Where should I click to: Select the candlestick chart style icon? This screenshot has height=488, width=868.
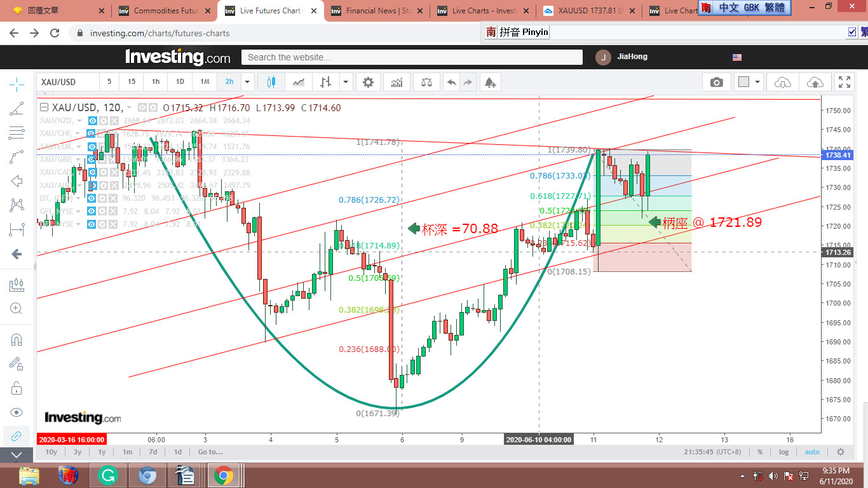click(271, 82)
